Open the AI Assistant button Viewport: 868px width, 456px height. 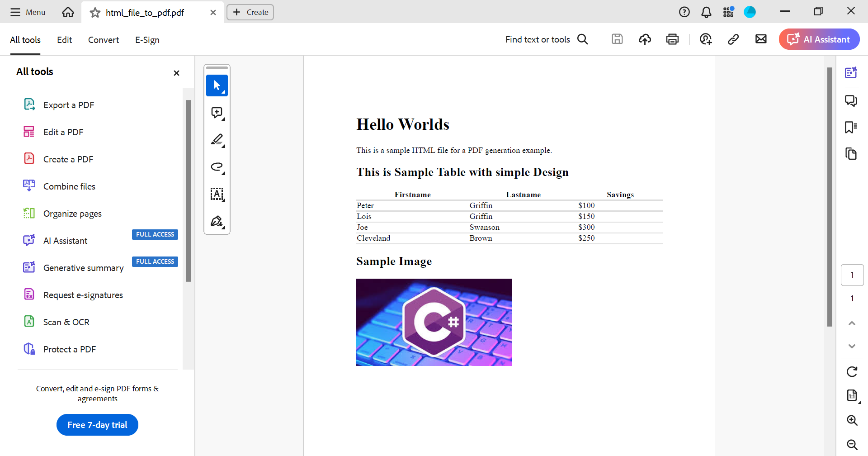(819, 39)
